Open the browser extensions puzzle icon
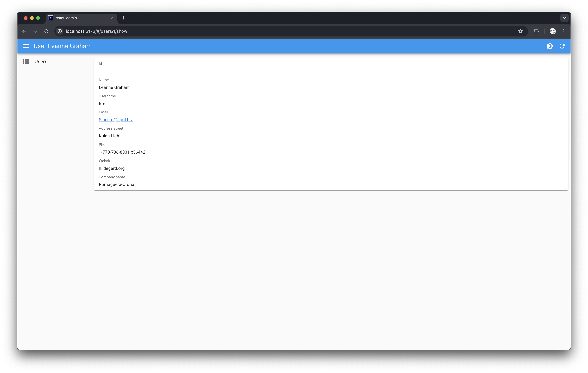Viewport: 588px width, 373px height. pos(536,31)
